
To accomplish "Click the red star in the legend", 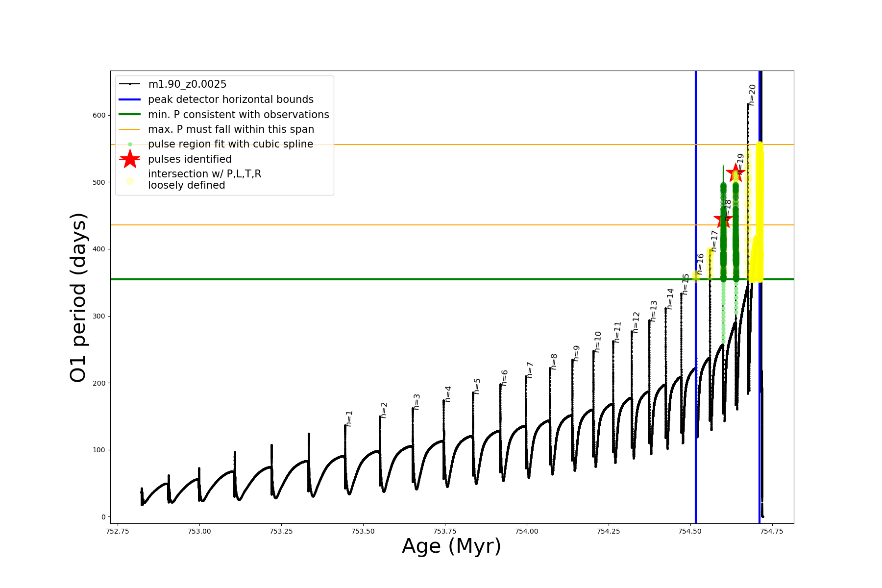I will tap(130, 159).
